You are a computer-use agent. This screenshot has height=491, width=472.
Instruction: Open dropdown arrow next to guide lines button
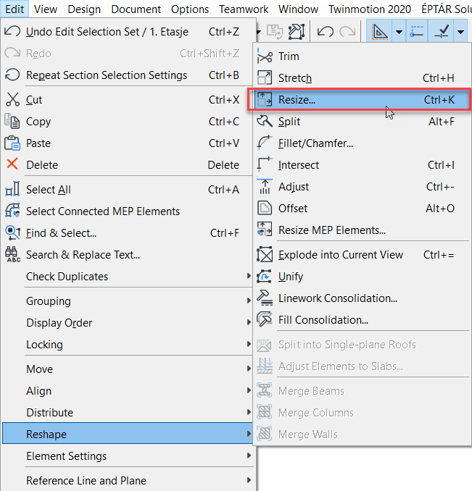(x=399, y=32)
